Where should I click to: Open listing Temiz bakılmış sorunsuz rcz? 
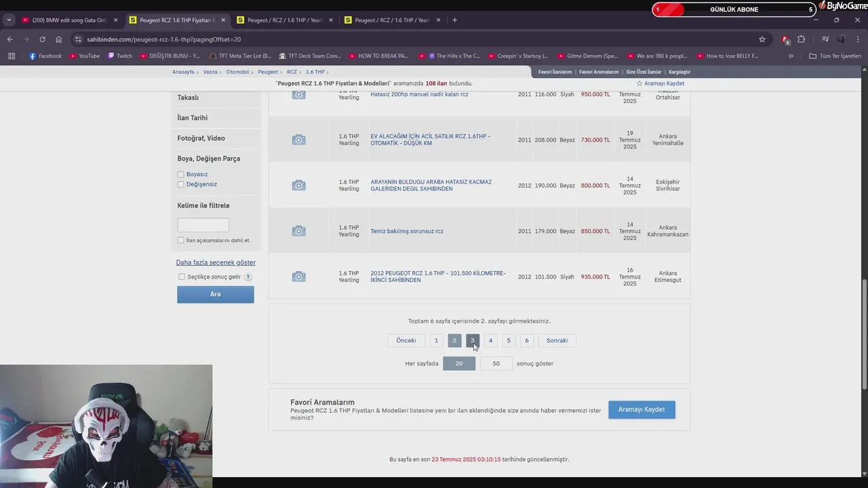point(407,231)
